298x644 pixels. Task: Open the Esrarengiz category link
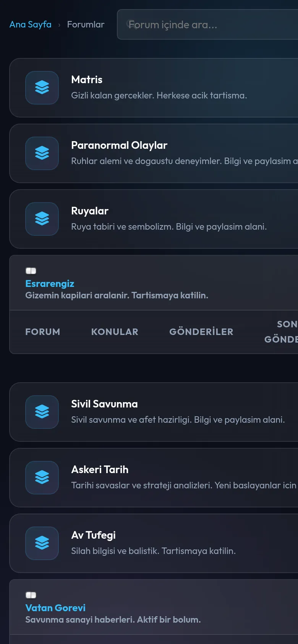50,283
